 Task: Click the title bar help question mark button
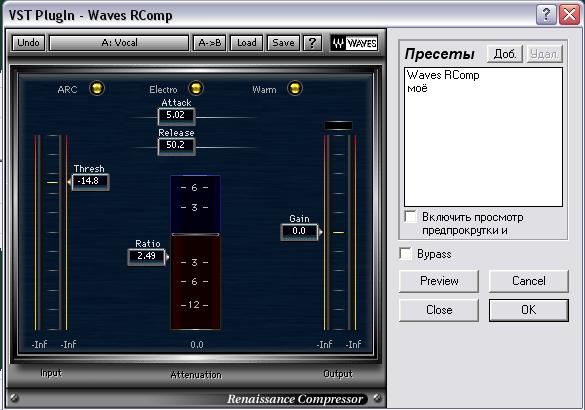(x=546, y=15)
